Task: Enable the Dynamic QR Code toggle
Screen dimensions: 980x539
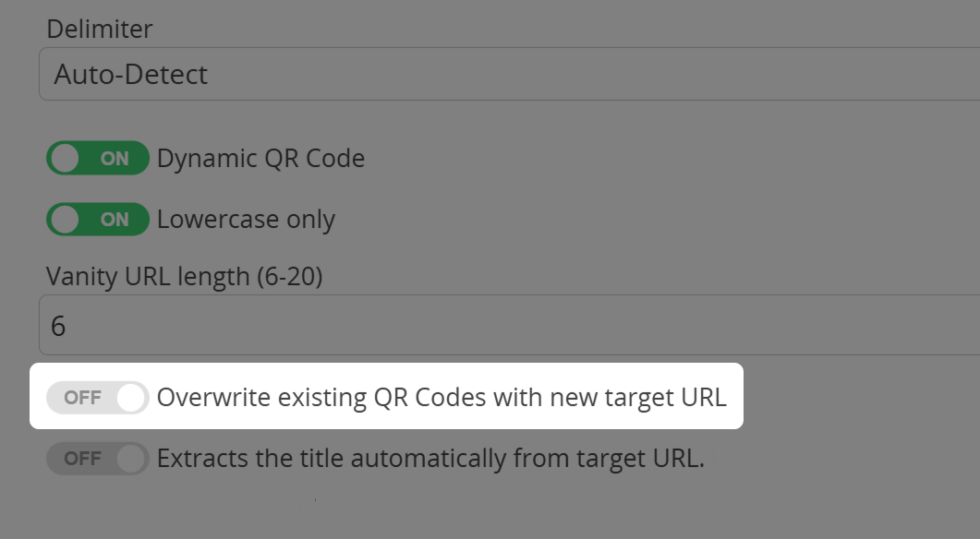Action: [97, 158]
